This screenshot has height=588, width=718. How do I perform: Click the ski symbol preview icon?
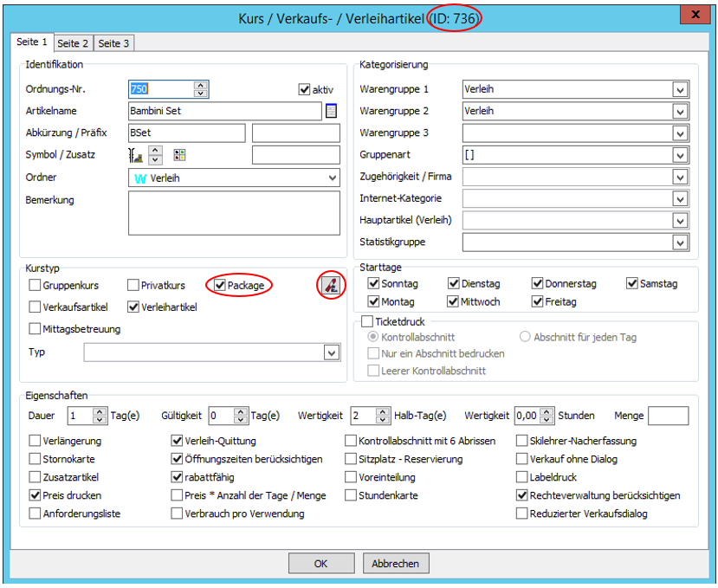(135, 155)
